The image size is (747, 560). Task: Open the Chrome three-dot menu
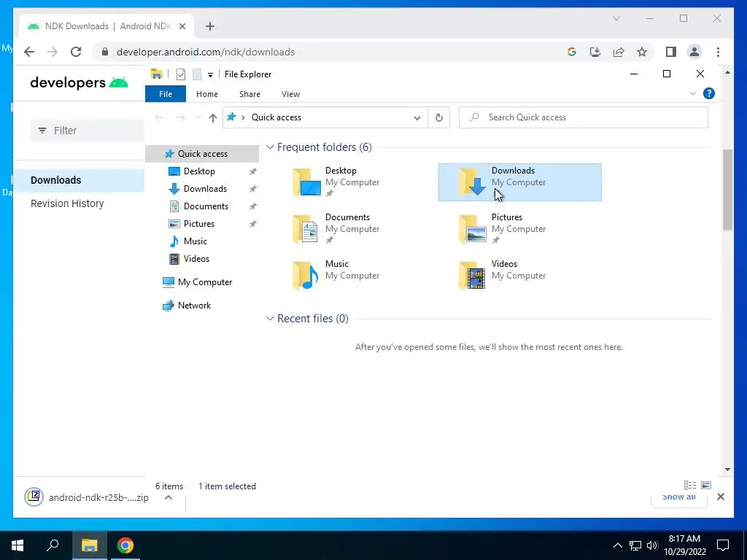(x=718, y=52)
